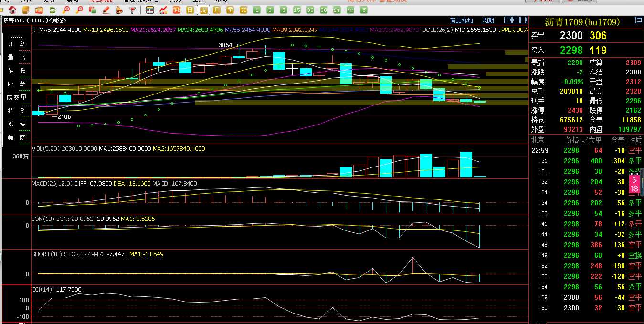644x324 pixels.
Task: Click the left arrow navigation icon
Action: pos(508,20)
